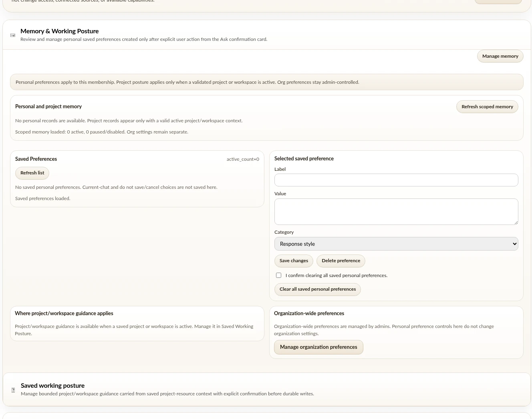Click the active_count=0 indicator
This screenshot has height=419, width=532.
tap(243, 159)
